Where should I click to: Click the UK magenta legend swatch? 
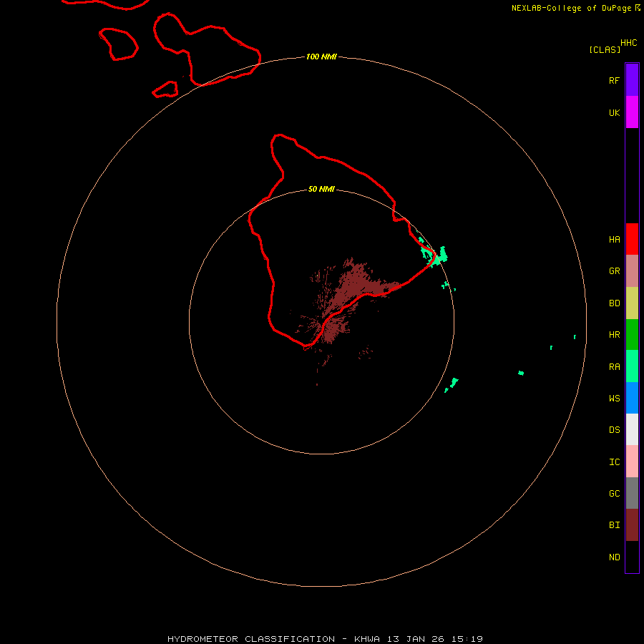click(632, 112)
